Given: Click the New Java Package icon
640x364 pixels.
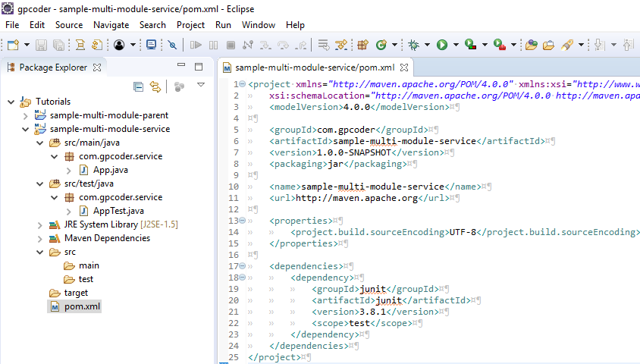Looking at the screenshot, I should click(x=362, y=45).
